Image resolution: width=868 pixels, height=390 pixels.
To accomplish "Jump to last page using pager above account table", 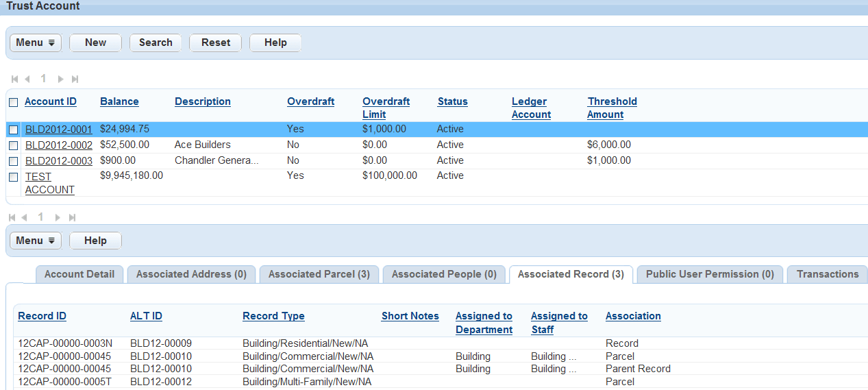I will click(75, 80).
